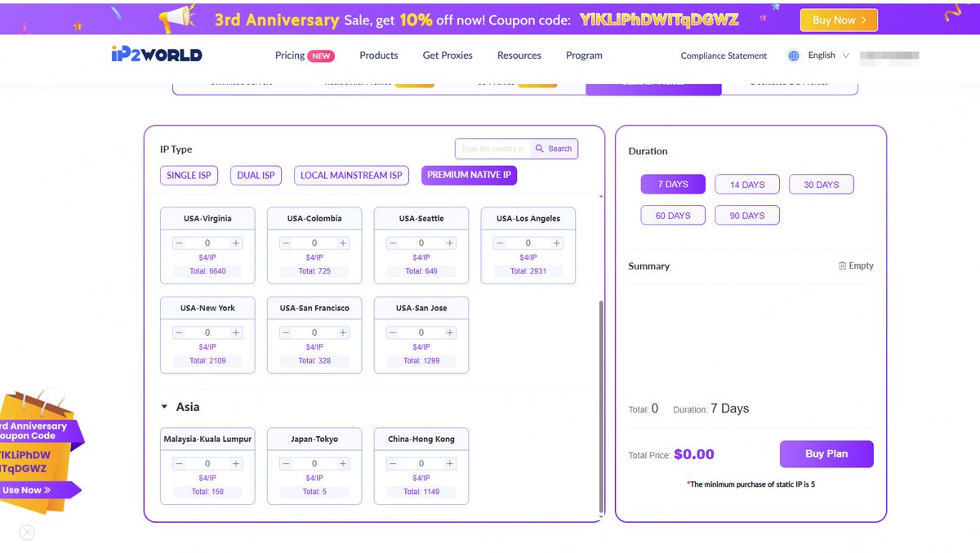Choose 60 DAYS duration
Viewport: 980px width, 553px height.
pos(673,216)
